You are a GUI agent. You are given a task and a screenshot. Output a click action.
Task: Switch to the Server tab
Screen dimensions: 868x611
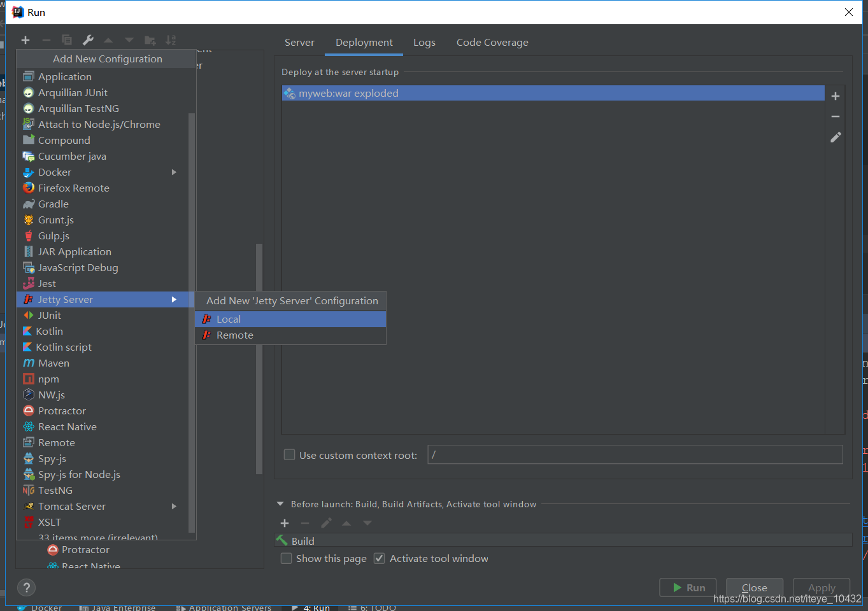point(299,43)
